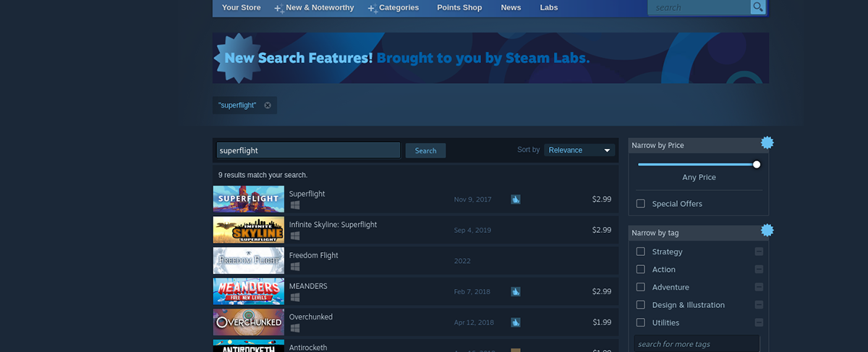Go to the Points Shop tab
This screenshot has height=352, width=868.
(x=459, y=8)
